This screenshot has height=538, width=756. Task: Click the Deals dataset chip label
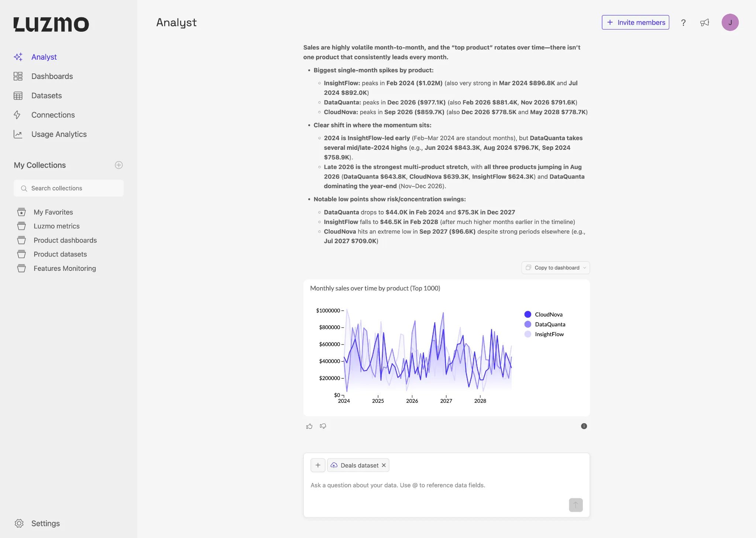(x=359, y=465)
